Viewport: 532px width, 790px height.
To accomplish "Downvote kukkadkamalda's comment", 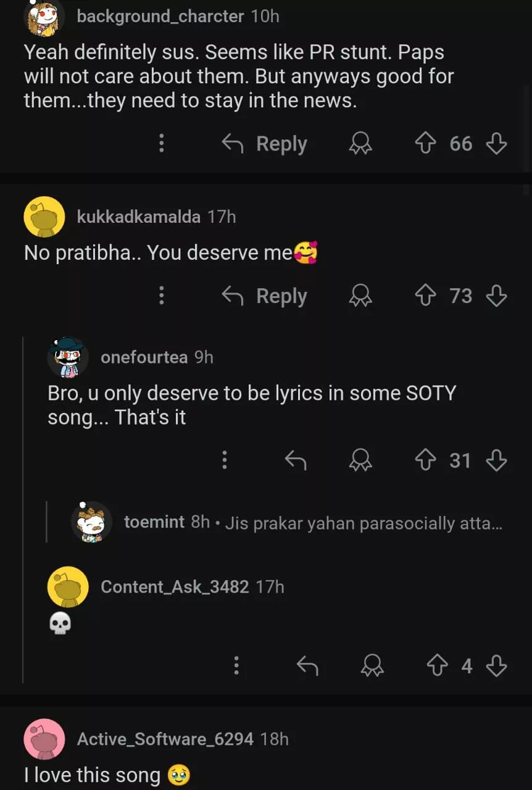I will 496,296.
